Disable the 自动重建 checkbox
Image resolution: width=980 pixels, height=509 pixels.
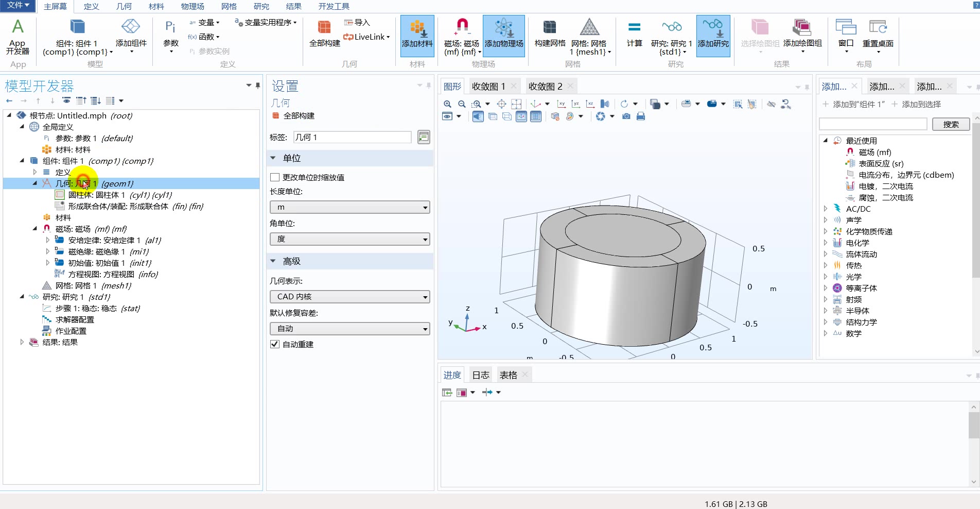click(x=274, y=344)
